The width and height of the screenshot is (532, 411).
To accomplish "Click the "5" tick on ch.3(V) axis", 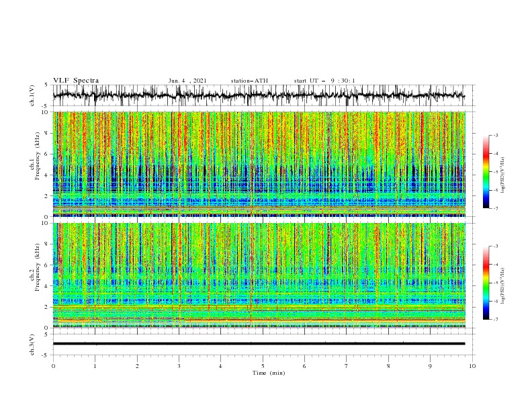I will [46, 334].
